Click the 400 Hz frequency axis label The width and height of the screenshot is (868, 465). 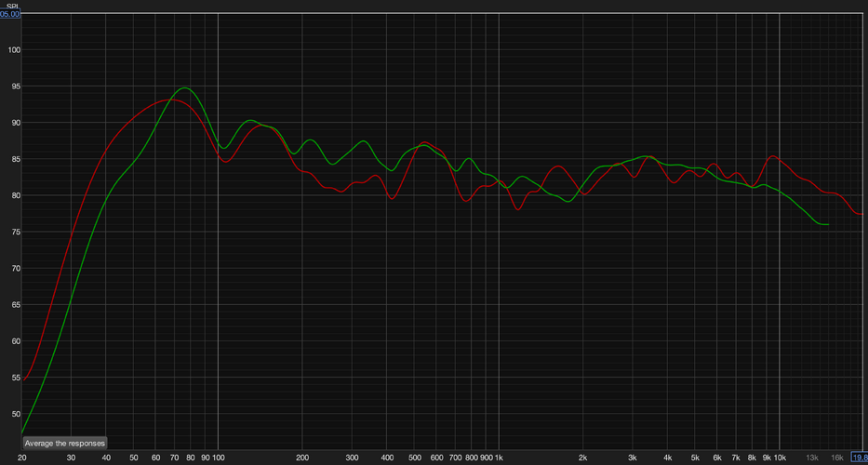[x=388, y=458]
